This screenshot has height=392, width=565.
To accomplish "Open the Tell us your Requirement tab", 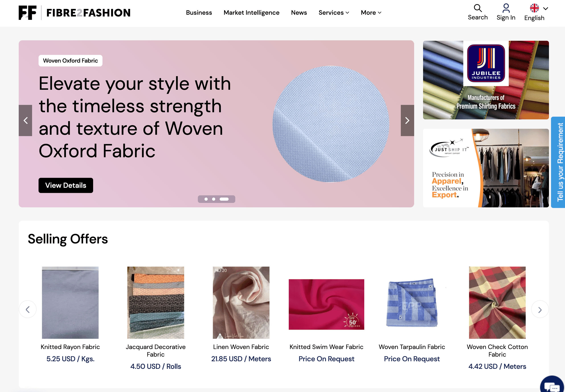I will pyautogui.click(x=558, y=162).
